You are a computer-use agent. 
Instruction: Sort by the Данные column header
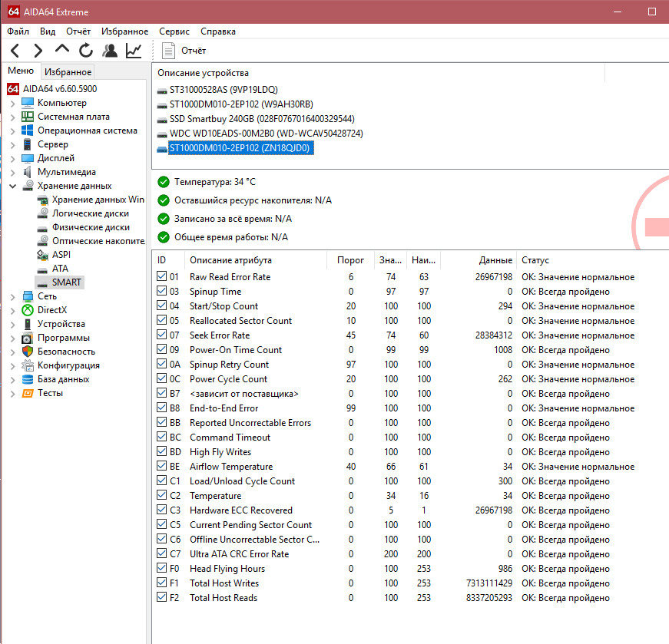[479, 260]
